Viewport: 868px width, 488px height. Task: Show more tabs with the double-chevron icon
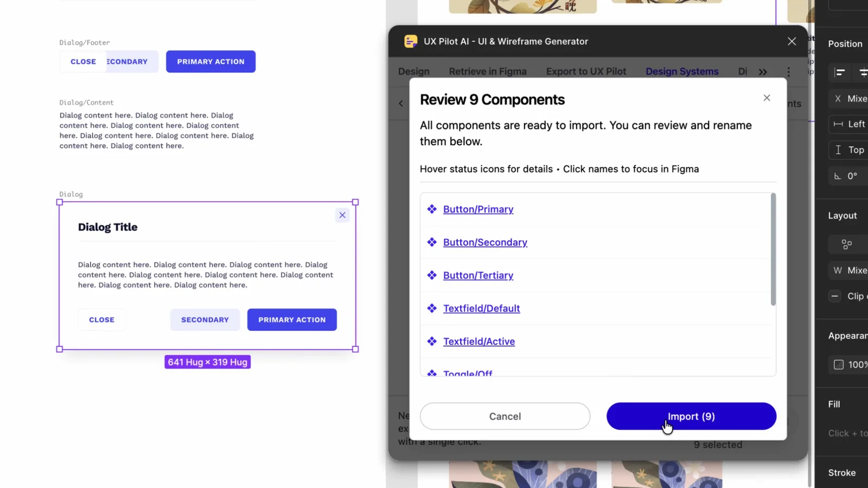[x=763, y=72]
